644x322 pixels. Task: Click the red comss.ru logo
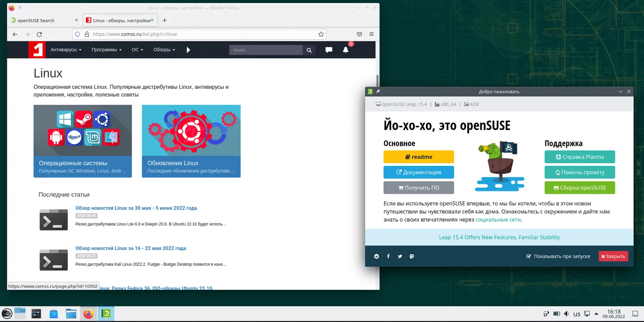coord(37,50)
